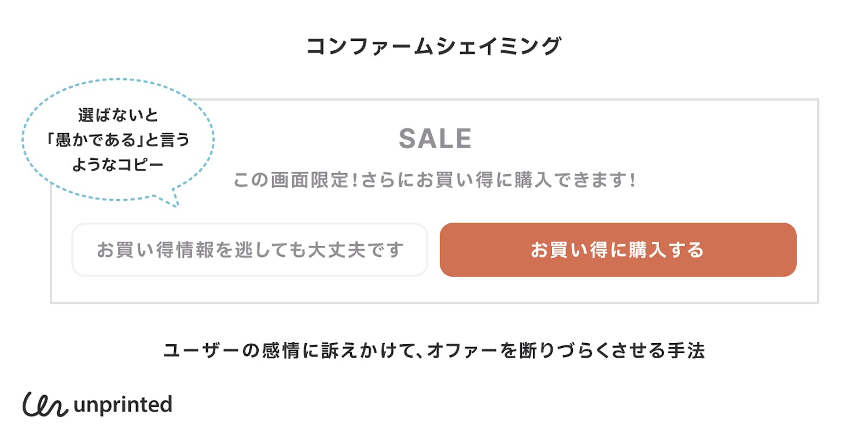Click 選ばないと line in the bubble
This screenshot has height=434, width=868.
118,115
